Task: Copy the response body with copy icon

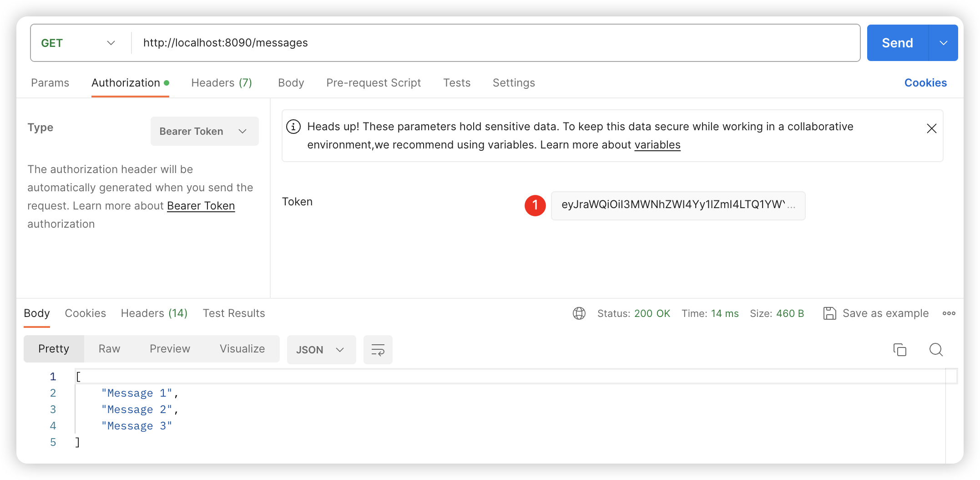Action: [x=899, y=350]
